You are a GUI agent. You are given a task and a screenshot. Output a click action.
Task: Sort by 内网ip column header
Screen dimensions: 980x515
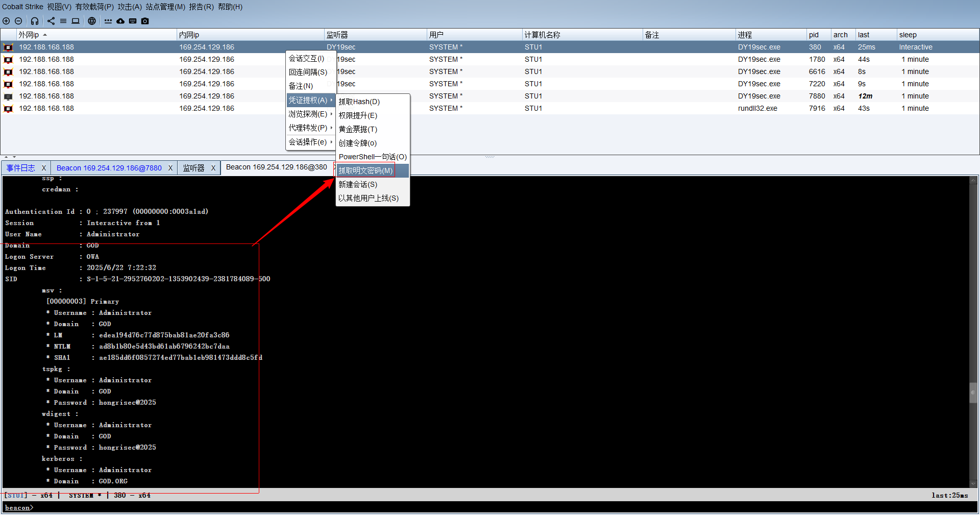click(251, 35)
